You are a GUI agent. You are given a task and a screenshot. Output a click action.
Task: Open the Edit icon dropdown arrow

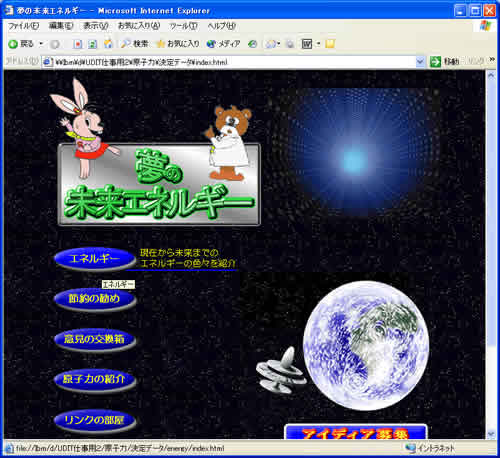point(318,44)
